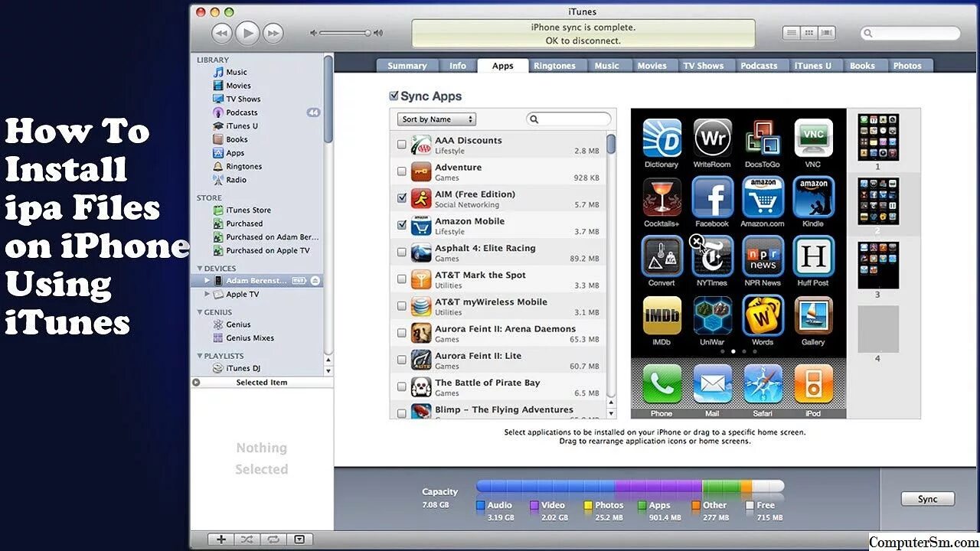Viewport: 980px width, 551px height.
Task: Click the app list search field
Action: tap(569, 119)
